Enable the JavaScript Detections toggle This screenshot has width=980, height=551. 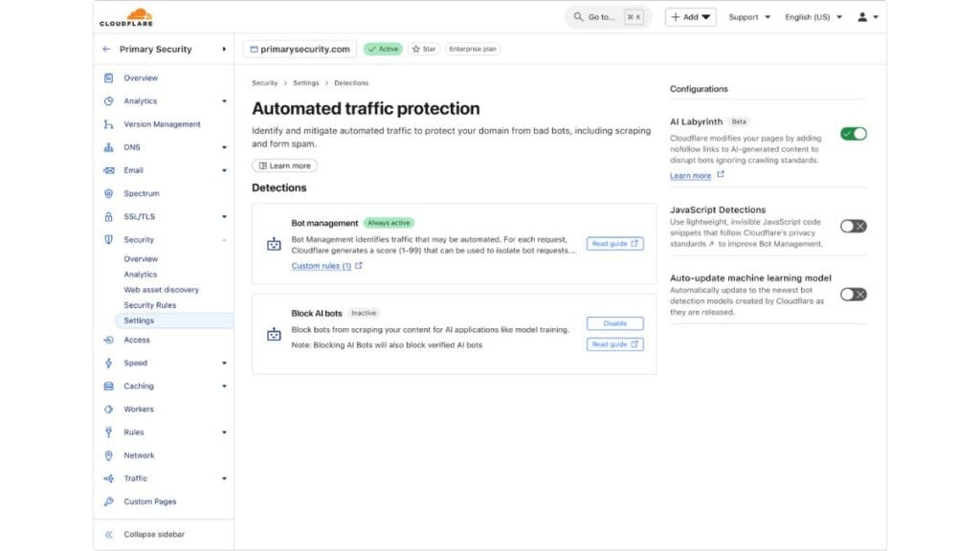pos(853,226)
